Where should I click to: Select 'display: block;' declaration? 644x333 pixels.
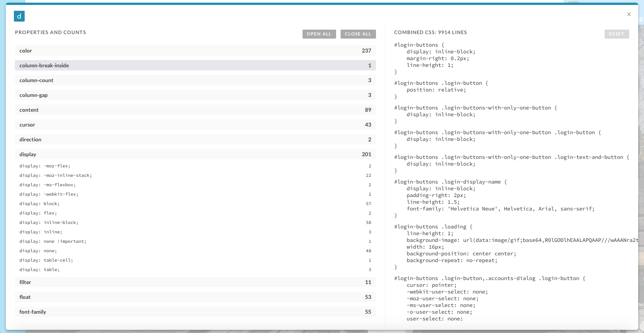(x=39, y=204)
